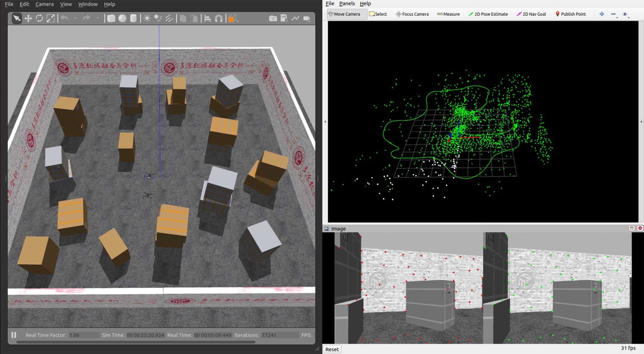Open the view angle dropdown

233,19
